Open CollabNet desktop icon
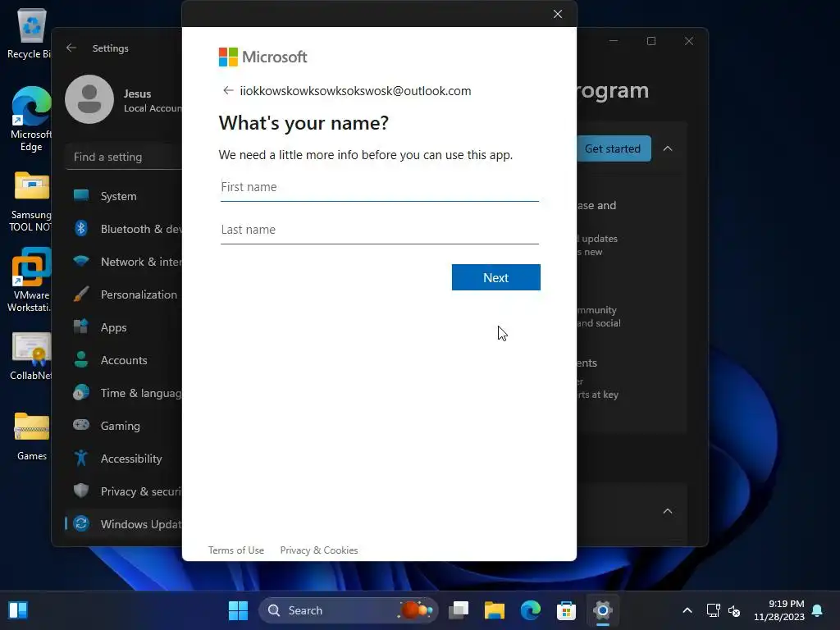Screen dimensions: 840x630 pos(31,356)
